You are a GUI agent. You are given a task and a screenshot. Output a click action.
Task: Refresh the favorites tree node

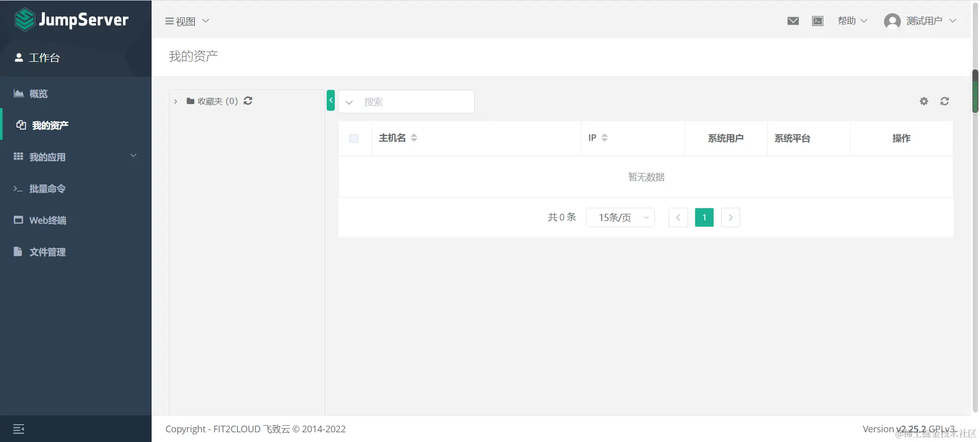(x=248, y=101)
